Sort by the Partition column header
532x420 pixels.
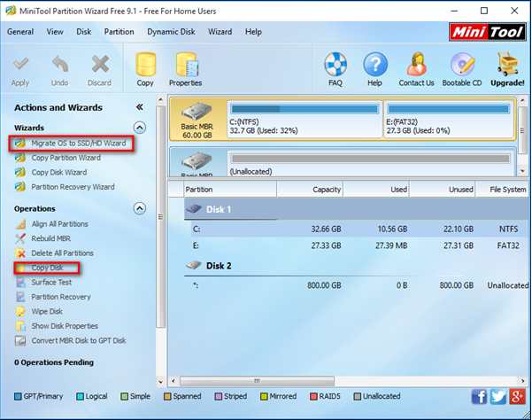(230, 190)
